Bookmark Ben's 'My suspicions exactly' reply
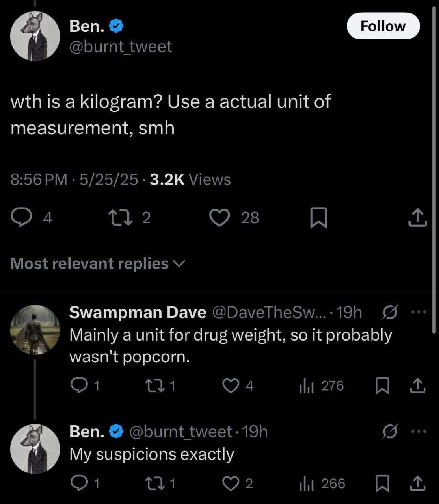 click(x=382, y=484)
